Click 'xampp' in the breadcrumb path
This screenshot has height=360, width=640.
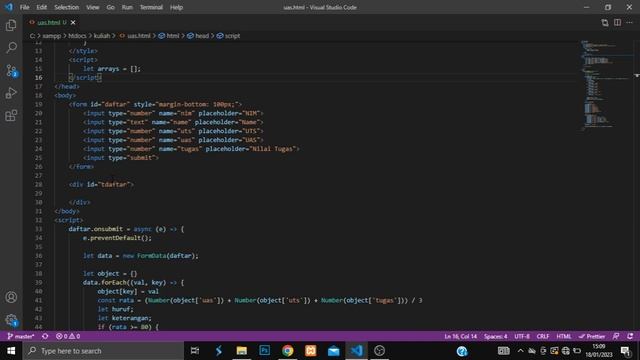coord(52,36)
